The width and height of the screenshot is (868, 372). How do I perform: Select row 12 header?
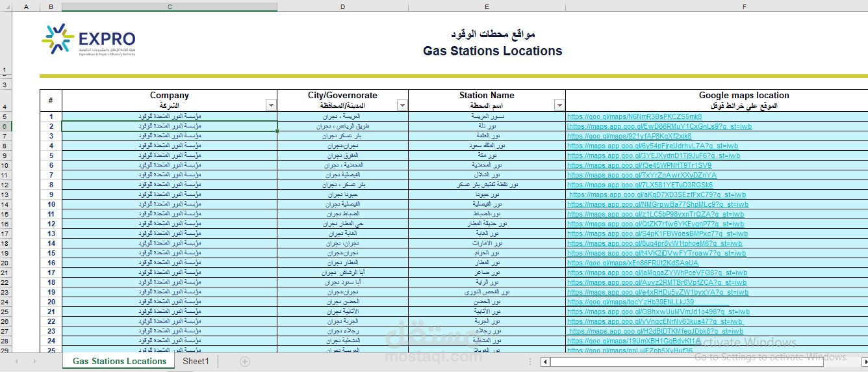(6, 185)
